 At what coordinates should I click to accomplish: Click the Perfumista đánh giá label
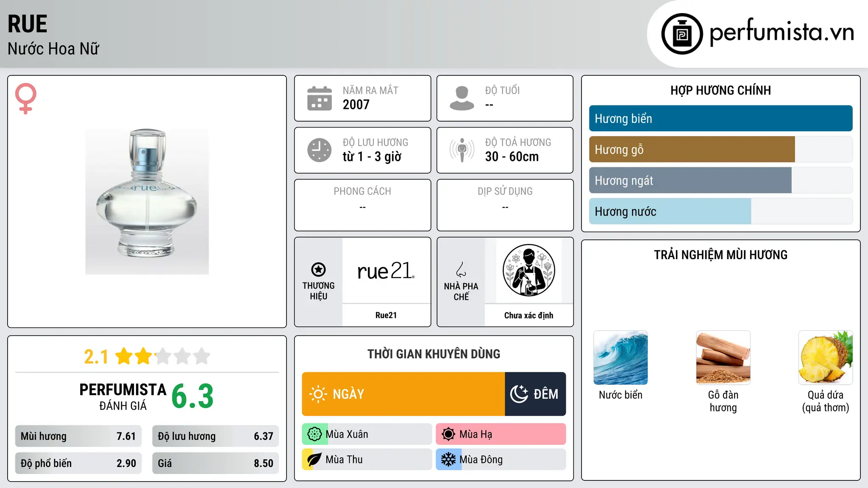coord(123,396)
